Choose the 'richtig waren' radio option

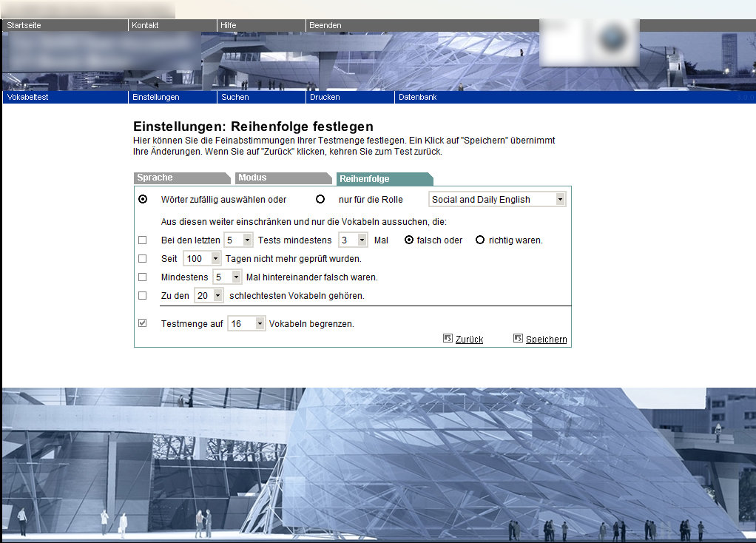(x=480, y=240)
